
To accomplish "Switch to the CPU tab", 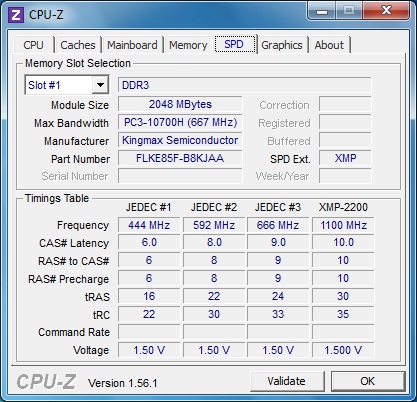I will click(x=33, y=45).
